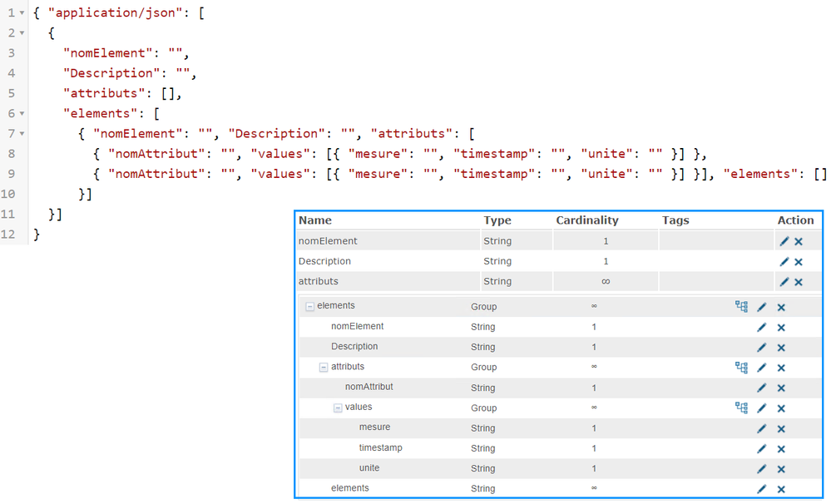831x504 pixels.
Task: Edit the values Group row
Action: pos(761,408)
